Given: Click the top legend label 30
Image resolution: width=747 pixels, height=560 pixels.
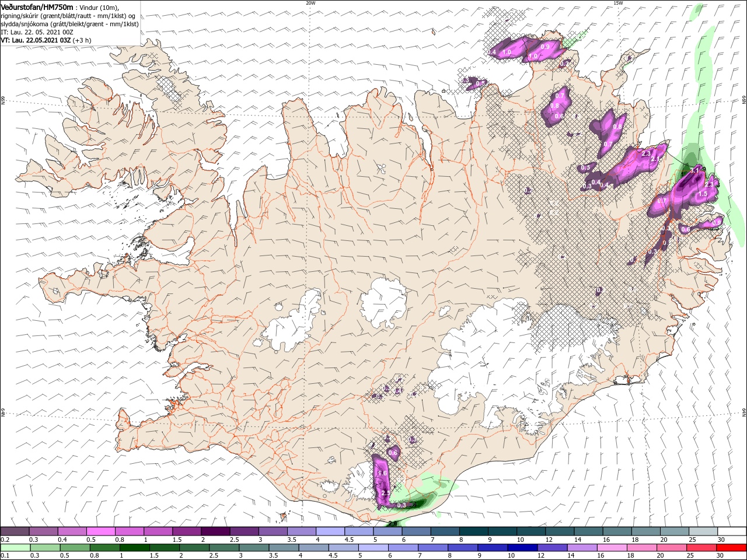Looking at the screenshot, I should pos(721,540).
